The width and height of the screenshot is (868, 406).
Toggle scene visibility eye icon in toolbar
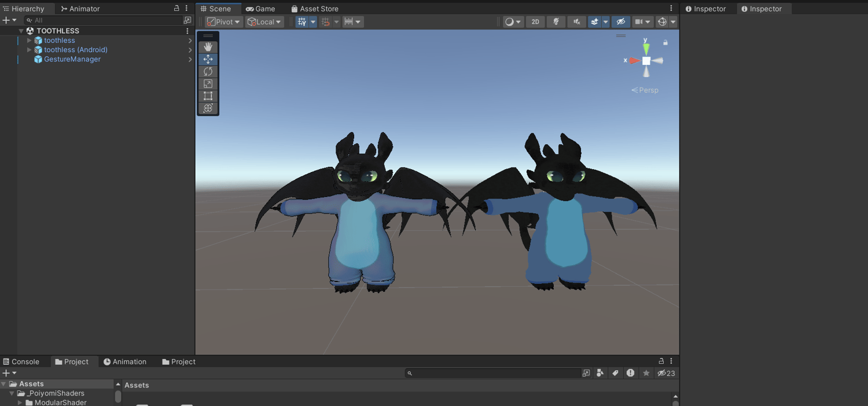[x=620, y=22]
